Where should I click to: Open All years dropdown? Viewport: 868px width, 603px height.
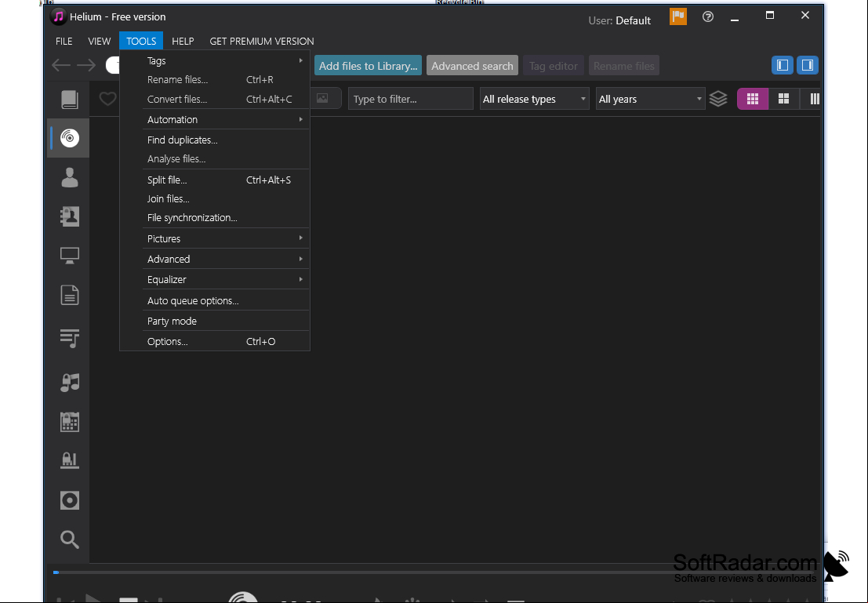click(x=650, y=99)
